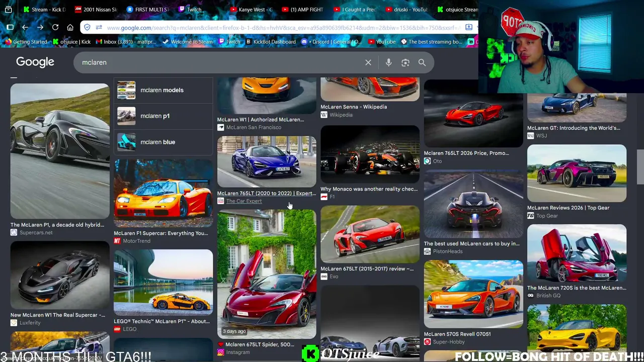Switch to the '(1) AMP FIGHT' tab
The image size is (644, 362).
(303, 10)
